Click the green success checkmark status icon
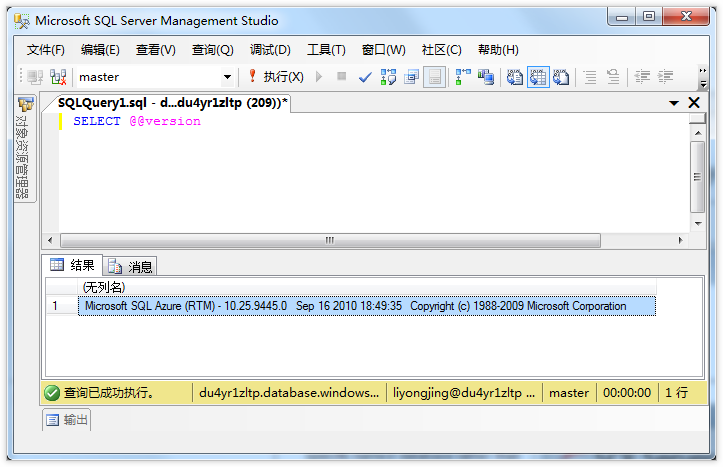 pyautogui.click(x=52, y=393)
